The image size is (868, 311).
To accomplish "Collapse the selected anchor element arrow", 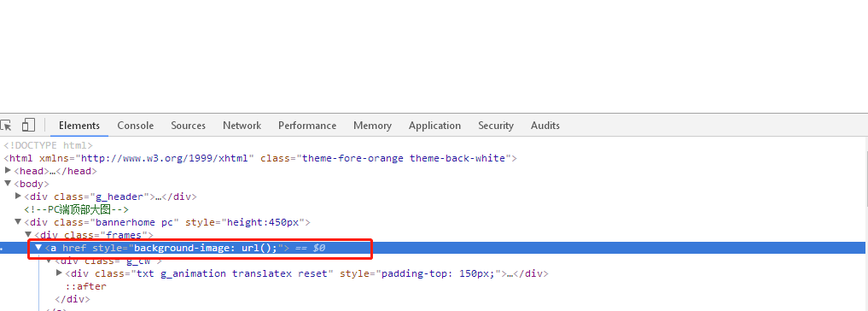I will tap(38, 248).
